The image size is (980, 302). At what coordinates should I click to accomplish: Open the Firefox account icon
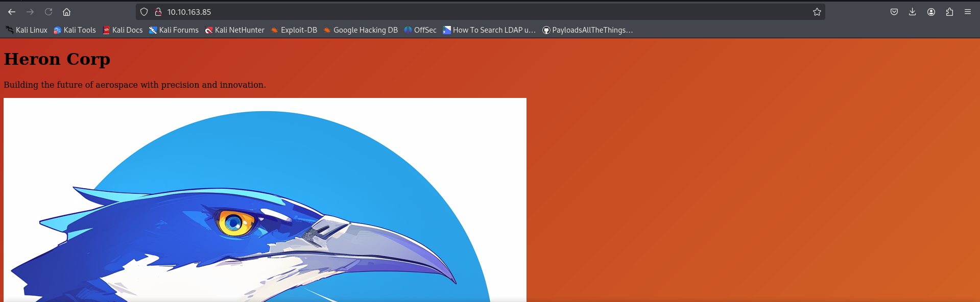[931, 12]
